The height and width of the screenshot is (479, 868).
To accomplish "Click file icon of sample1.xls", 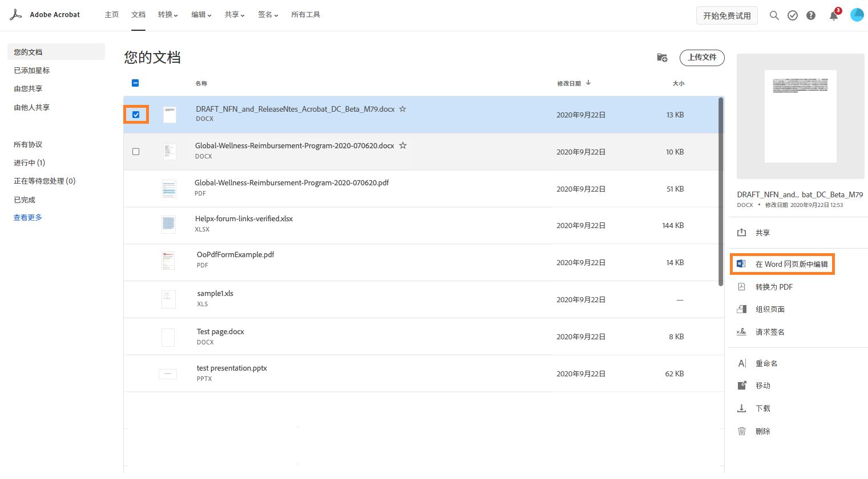I will pos(168,299).
